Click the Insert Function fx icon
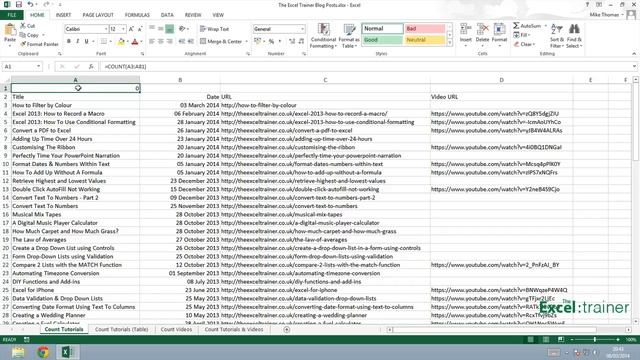Viewport: 640px width, 360px height. click(x=91, y=66)
